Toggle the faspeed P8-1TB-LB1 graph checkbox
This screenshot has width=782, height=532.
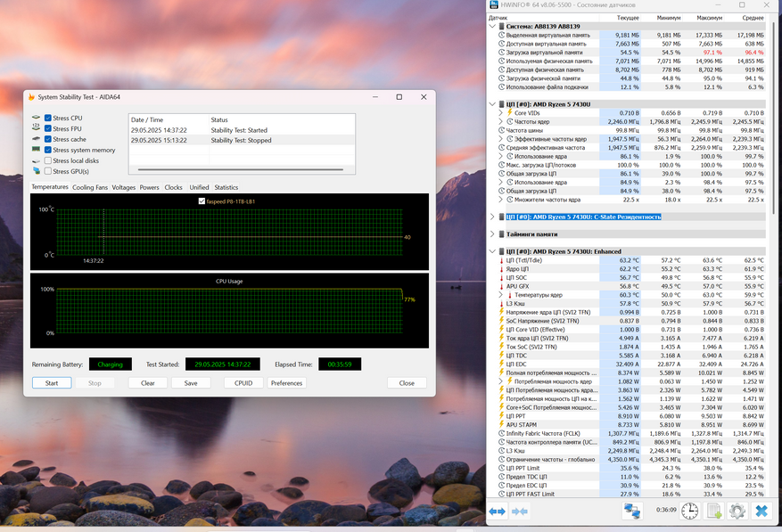(202, 201)
